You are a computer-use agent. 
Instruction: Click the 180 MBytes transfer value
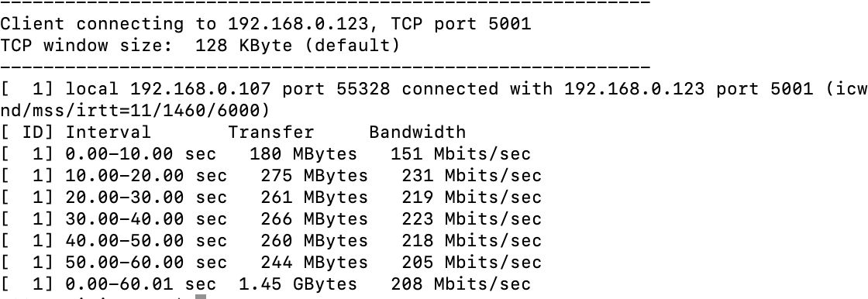tap(303, 154)
